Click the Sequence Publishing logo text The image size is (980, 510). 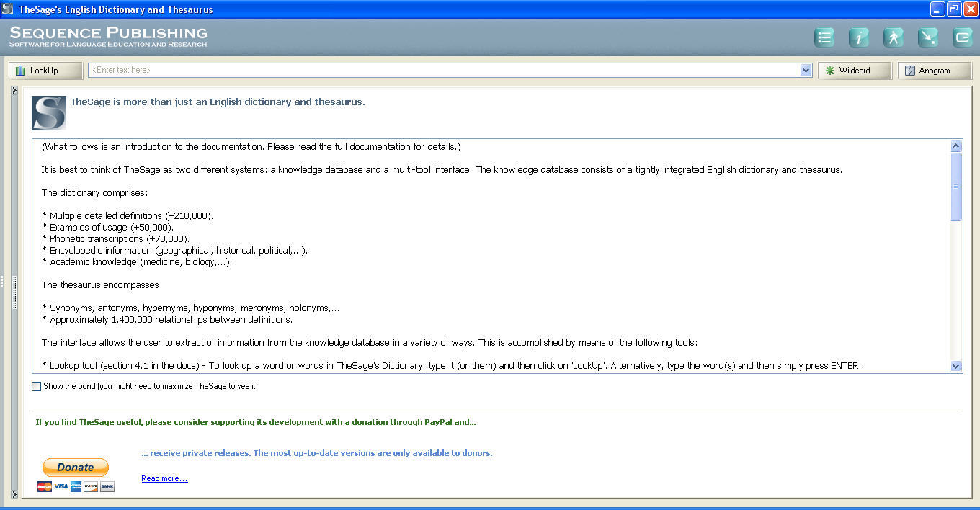coord(108,36)
